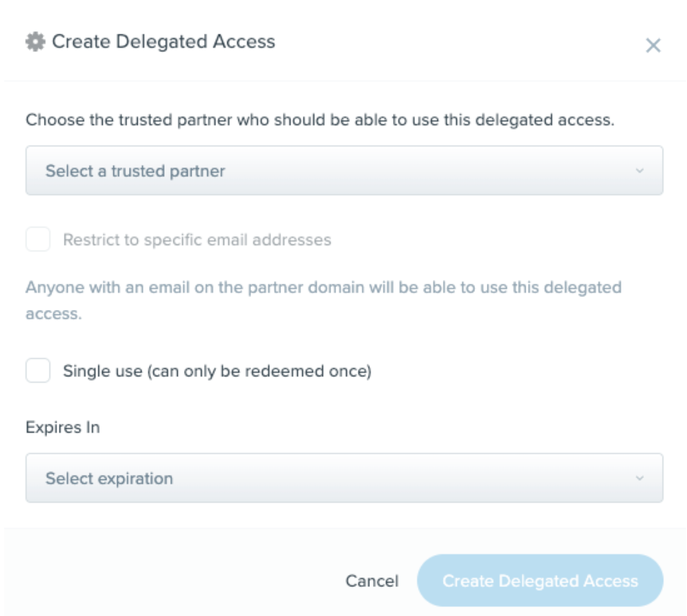The height and width of the screenshot is (616, 687).
Task: Click the chevron in the trusted partner dropdown
Action: pos(639,171)
